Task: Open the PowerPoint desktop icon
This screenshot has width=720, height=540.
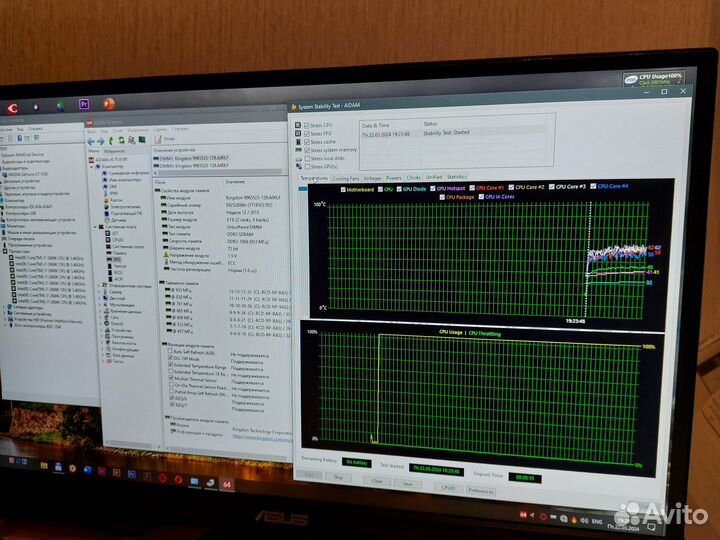Action: [x=109, y=104]
